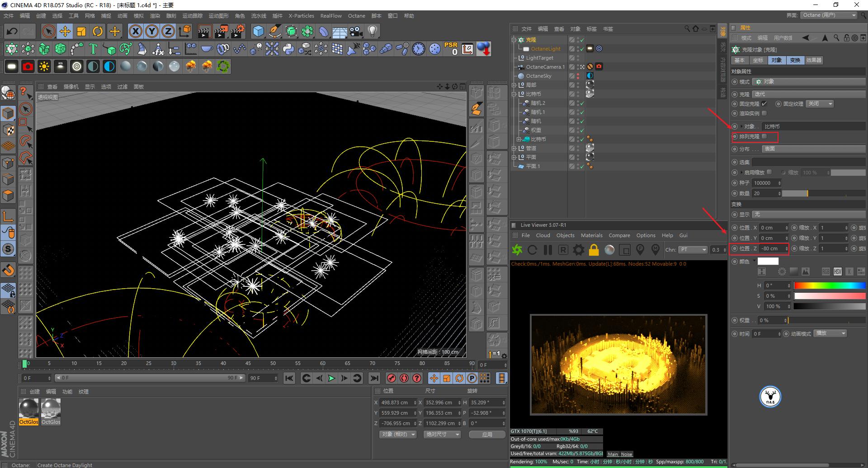Open Octane render settings gear
This screenshot has width=868, height=468.
[x=578, y=250]
